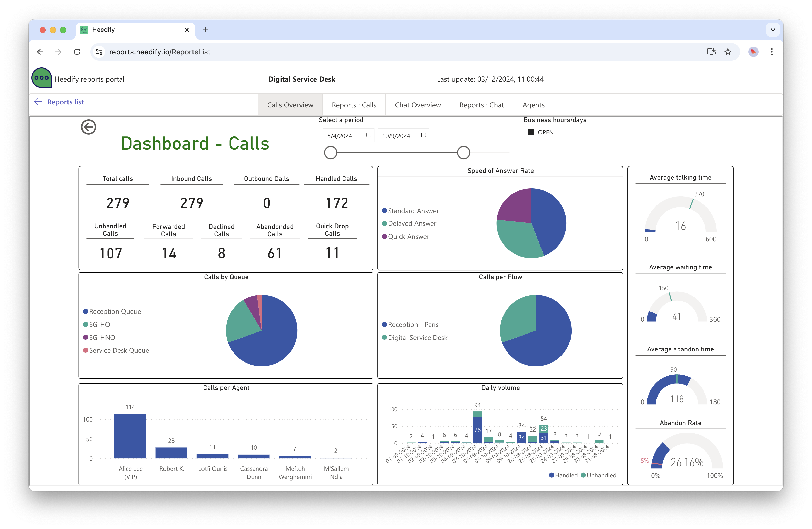Bookmark this page with star icon
This screenshot has width=812, height=529.
tap(728, 52)
